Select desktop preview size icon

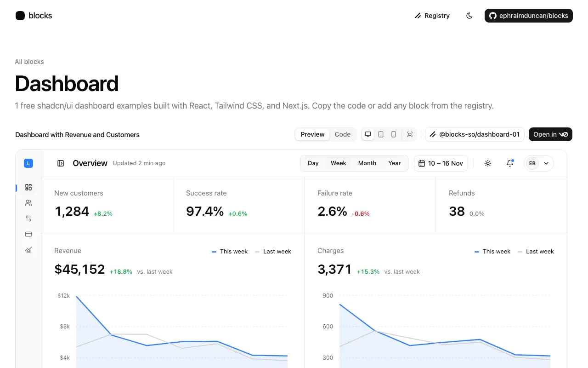coord(368,134)
